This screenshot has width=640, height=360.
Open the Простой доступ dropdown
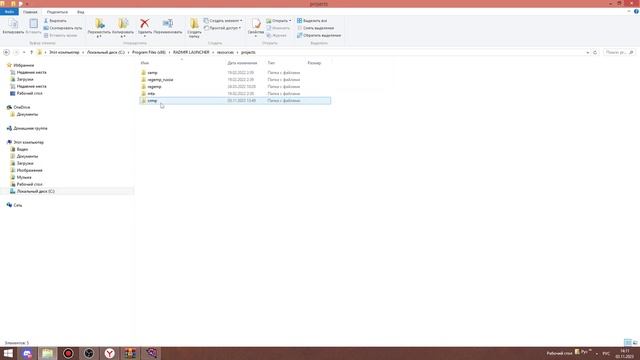tap(222, 28)
